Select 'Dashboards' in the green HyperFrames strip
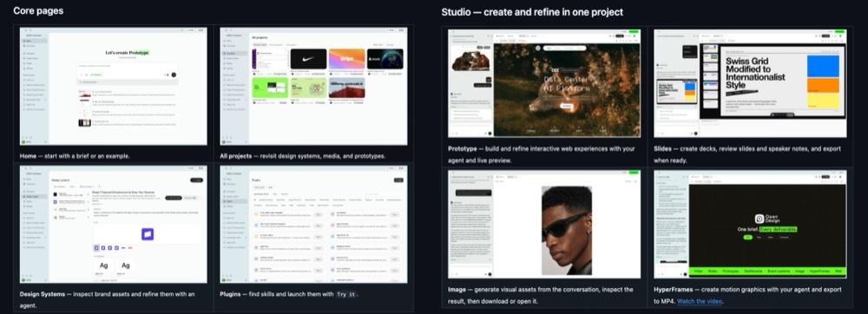 (753, 271)
